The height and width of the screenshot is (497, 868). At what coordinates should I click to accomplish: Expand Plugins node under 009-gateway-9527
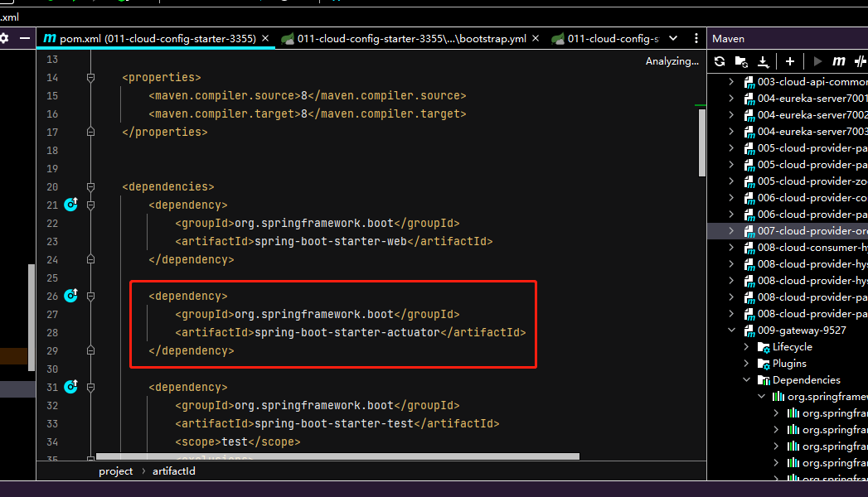click(x=746, y=363)
